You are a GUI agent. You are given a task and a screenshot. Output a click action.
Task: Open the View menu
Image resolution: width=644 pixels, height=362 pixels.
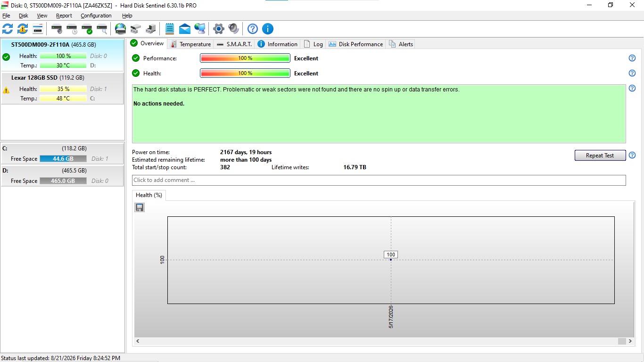[x=42, y=16]
